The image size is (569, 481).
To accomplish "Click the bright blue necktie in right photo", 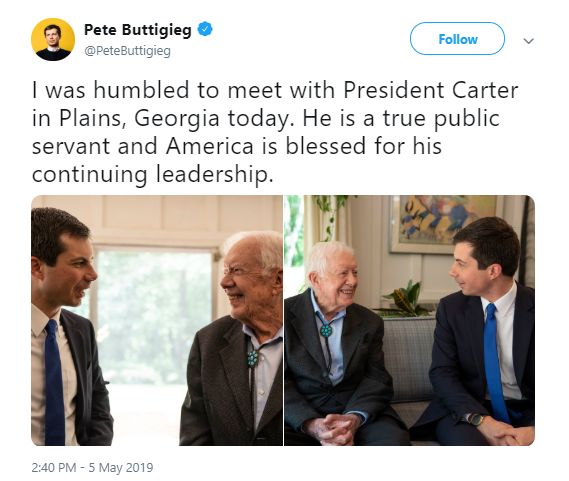I will pyautogui.click(x=496, y=363).
